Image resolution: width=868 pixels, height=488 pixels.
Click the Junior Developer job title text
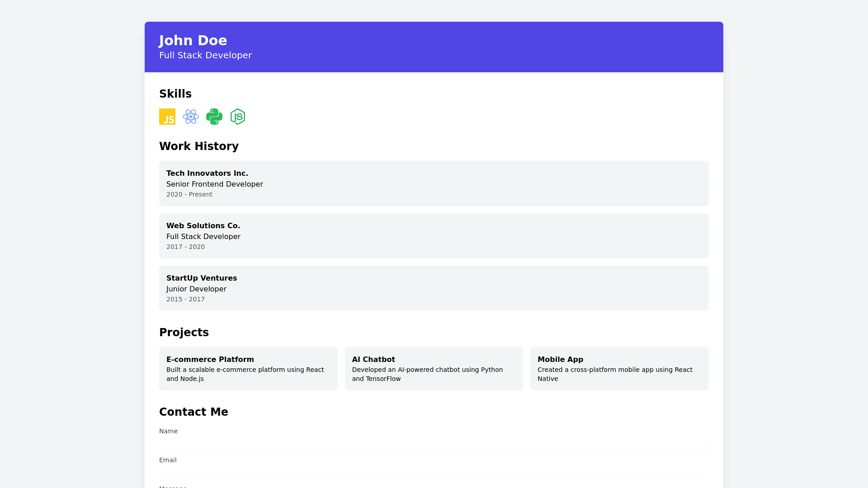click(x=196, y=289)
